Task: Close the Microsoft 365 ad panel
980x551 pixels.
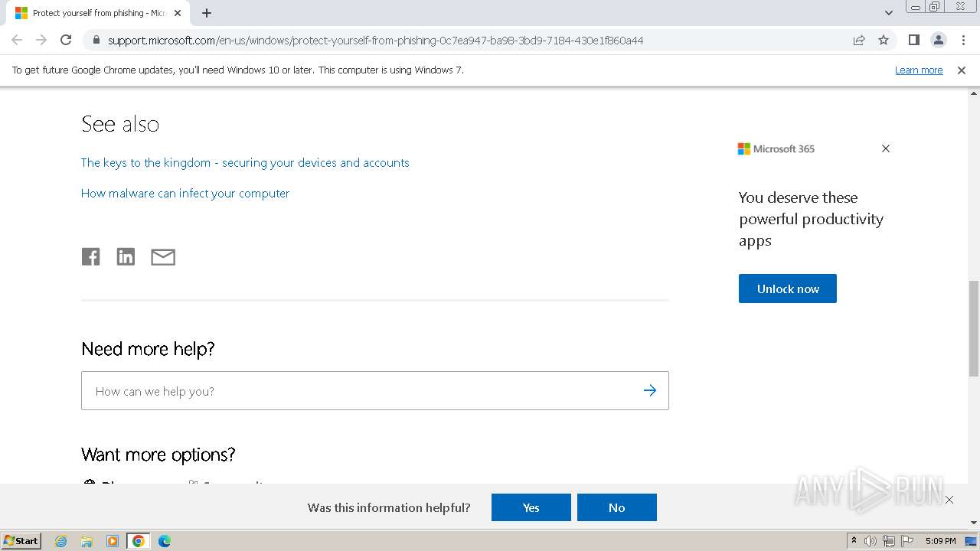Action: 886,148
